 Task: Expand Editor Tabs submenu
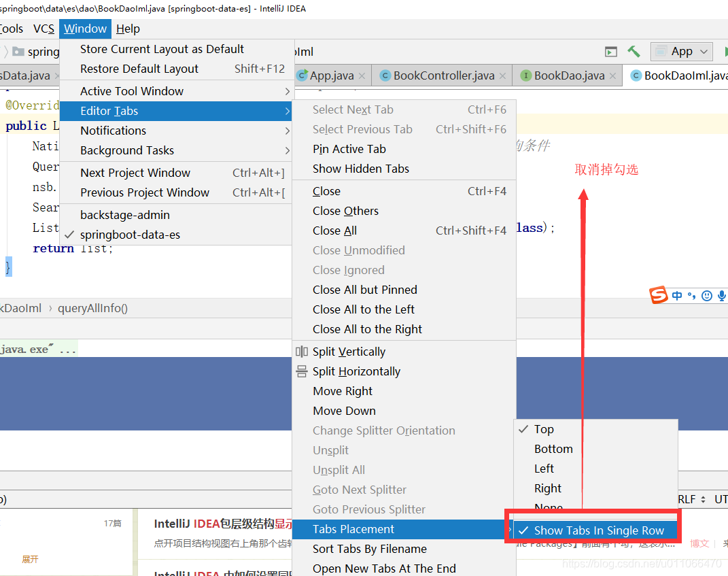point(177,111)
